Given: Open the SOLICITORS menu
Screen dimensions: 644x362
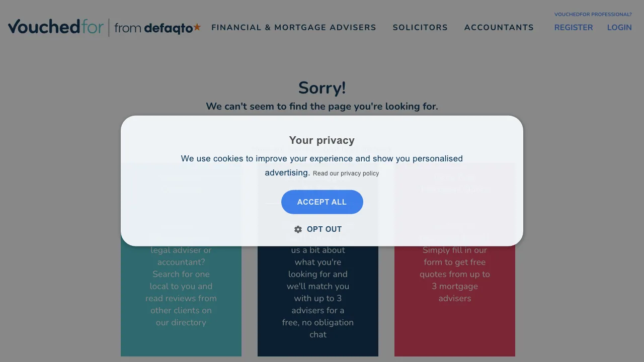Looking at the screenshot, I should (x=420, y=28).
